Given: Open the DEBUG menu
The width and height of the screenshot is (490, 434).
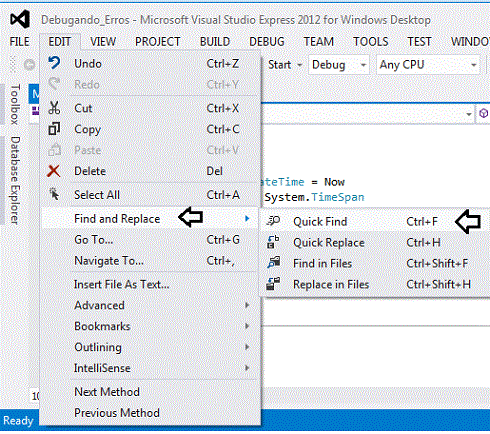Looking at the screenshot, I should pos(267,42).
